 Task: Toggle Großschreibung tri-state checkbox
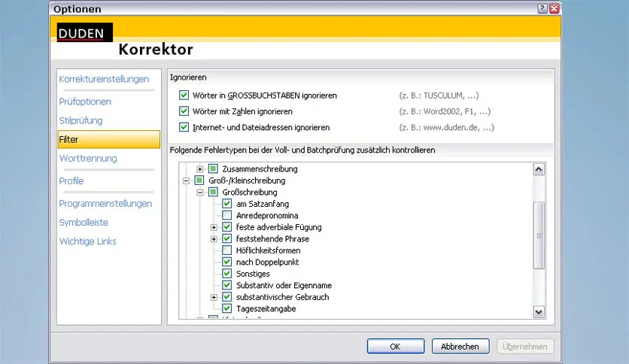point(214,192)
